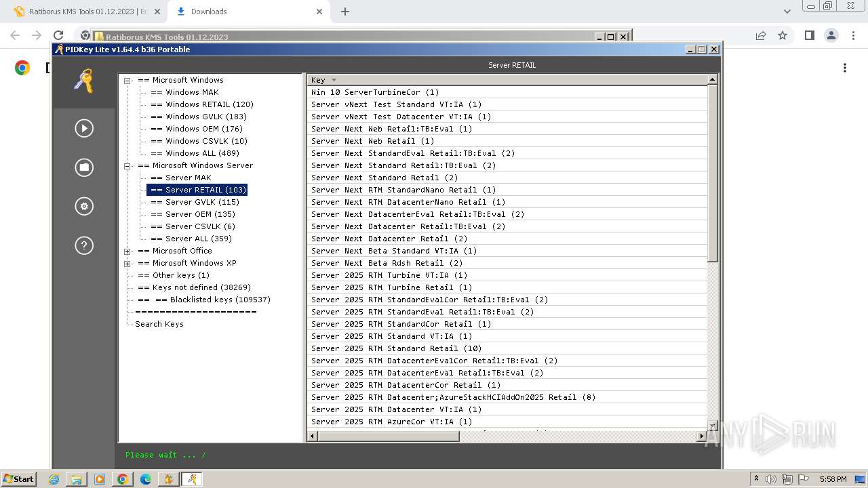This screenshot has width=868, height=488.
Task: Select row Server 2025 RTM Standard Retail (10)
Action: click(507, 348)
